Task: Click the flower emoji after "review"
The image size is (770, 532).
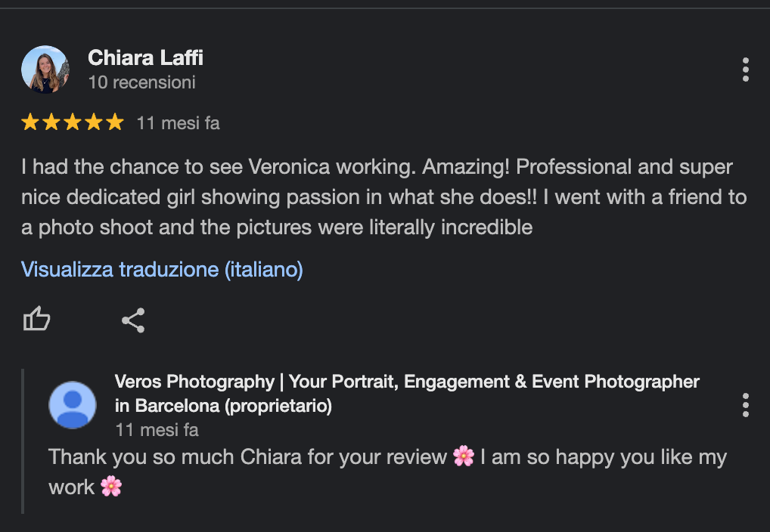Action: coord(463,457)
